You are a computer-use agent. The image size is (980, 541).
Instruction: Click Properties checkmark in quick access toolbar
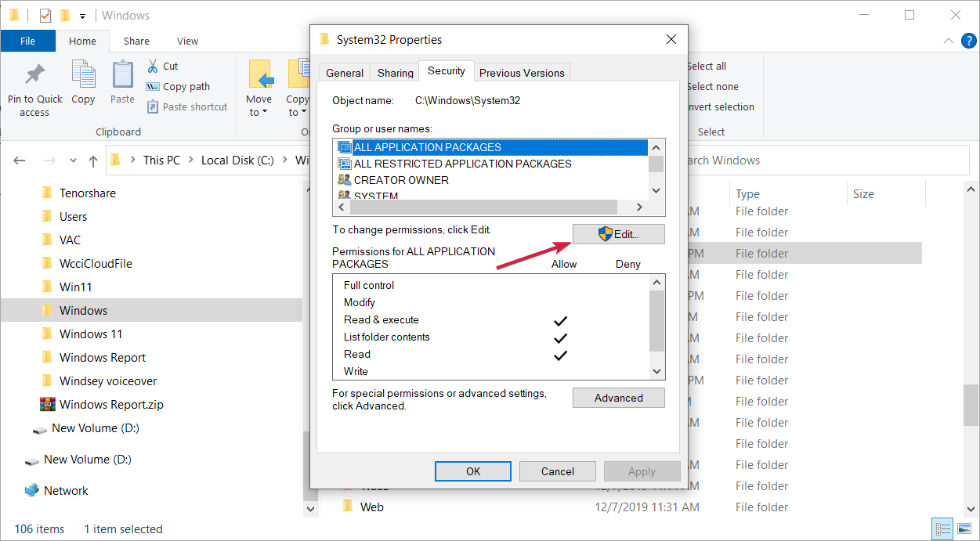(x=45, y=16)
